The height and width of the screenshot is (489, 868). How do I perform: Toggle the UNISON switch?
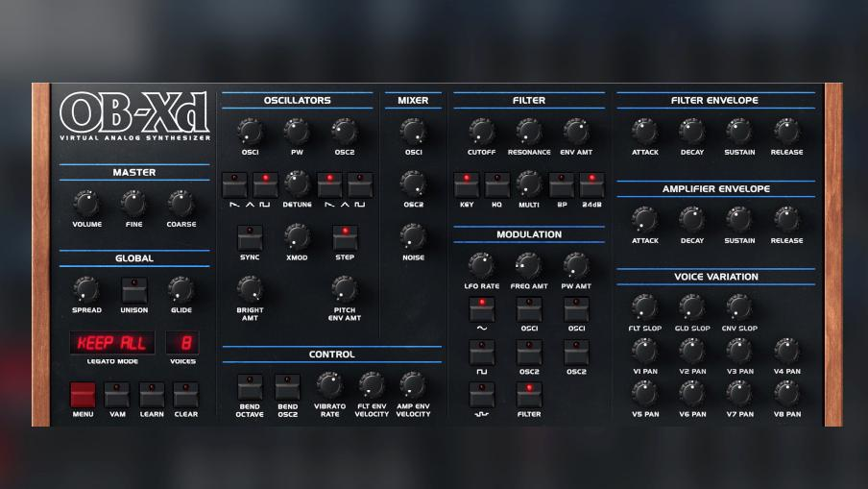coord(134,290)
